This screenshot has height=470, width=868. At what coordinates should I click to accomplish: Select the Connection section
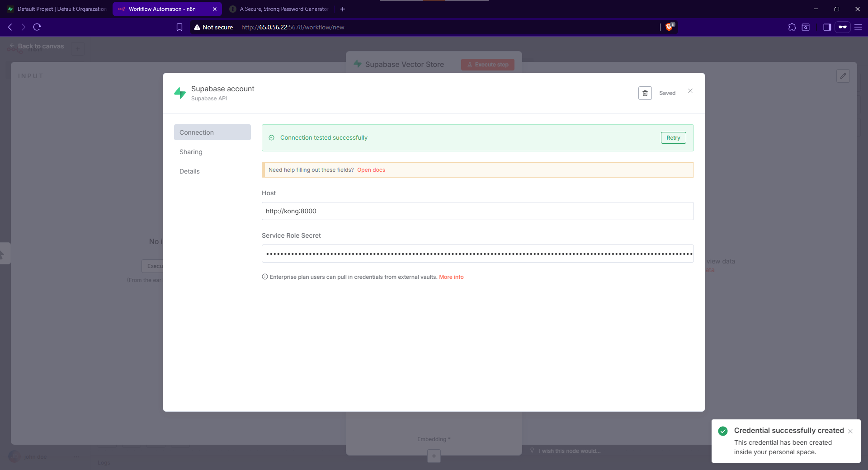[212, 132]
